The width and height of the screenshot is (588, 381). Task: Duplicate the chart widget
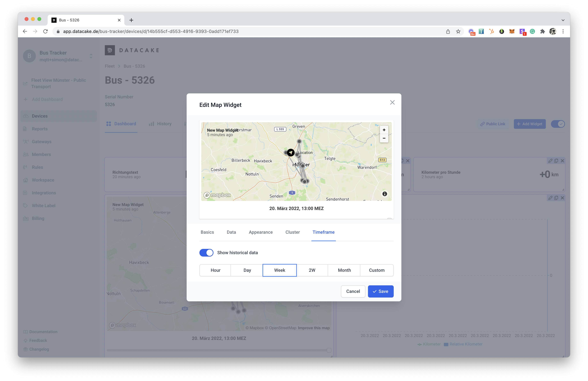(x=556, y=198)
